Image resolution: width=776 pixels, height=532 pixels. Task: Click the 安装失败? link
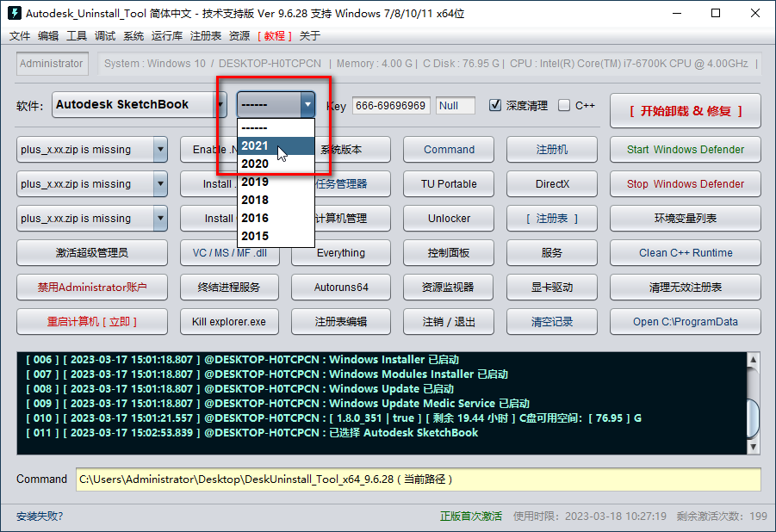(40, 517)
